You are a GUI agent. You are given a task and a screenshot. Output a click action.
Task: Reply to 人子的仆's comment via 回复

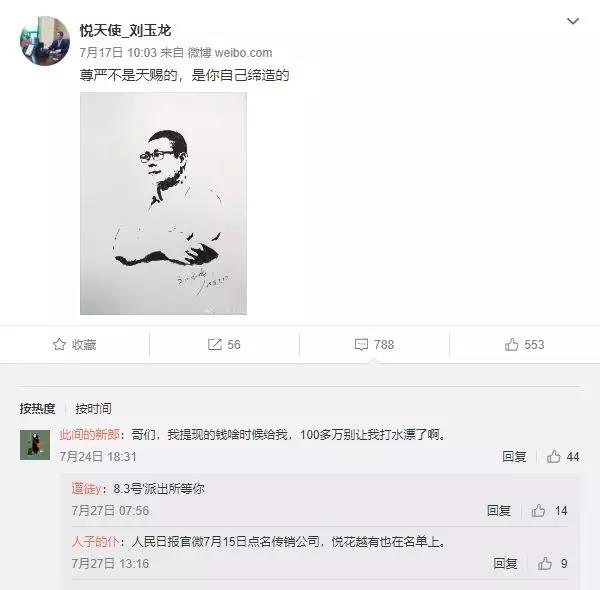[505, 564]
